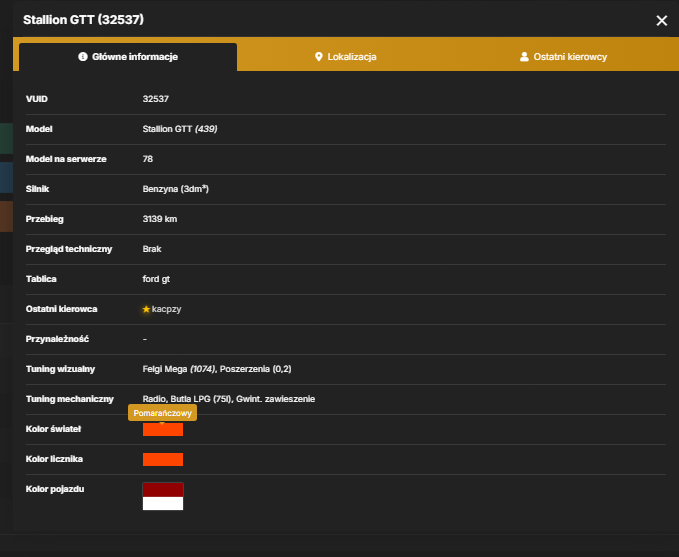Click the map pin icon beside Lokalizacja
The width and height of the screenshot is (679, 557).
coord(318,57)
